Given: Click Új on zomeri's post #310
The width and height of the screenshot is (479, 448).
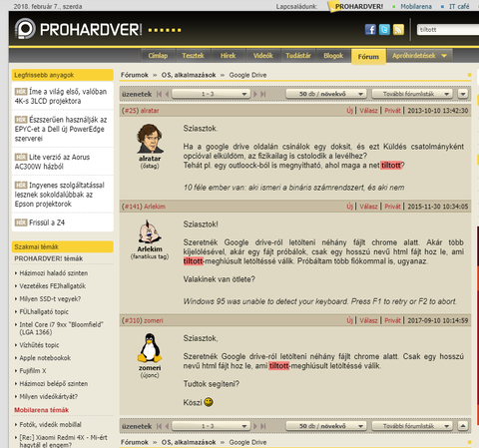Looking at the screenshot, I should [x=349, y=320].
